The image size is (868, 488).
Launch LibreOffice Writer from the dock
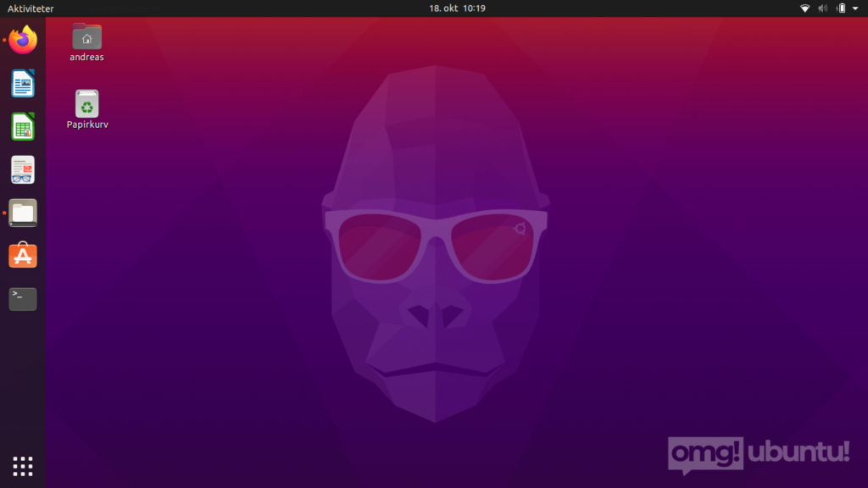tap(23, 84)
